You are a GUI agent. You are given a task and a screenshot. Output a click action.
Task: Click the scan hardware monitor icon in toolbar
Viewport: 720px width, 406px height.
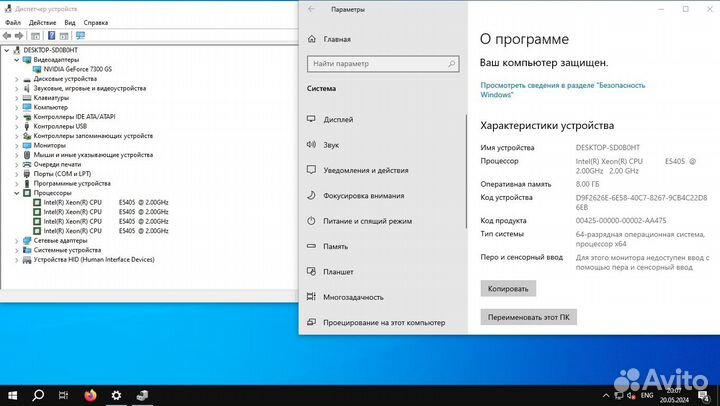[x=80, y=35]
